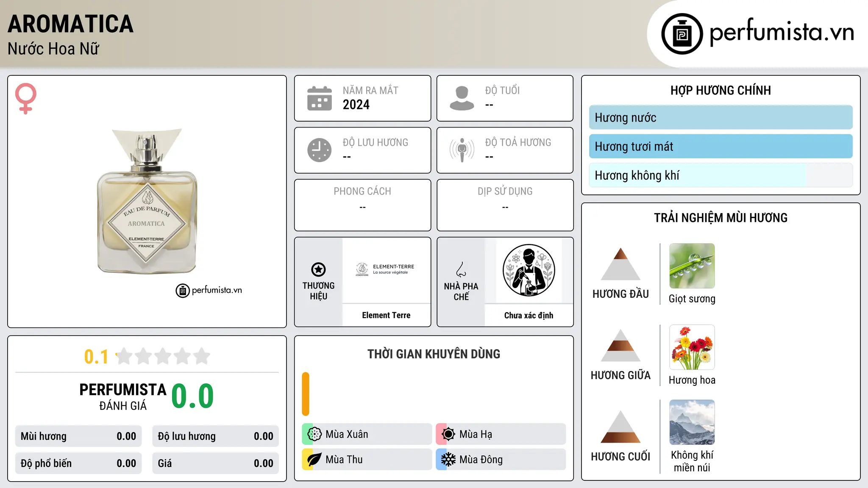Click the ĐỘ TUỔI label
Viewport: 868px width, 488px height.
[502, 90]
